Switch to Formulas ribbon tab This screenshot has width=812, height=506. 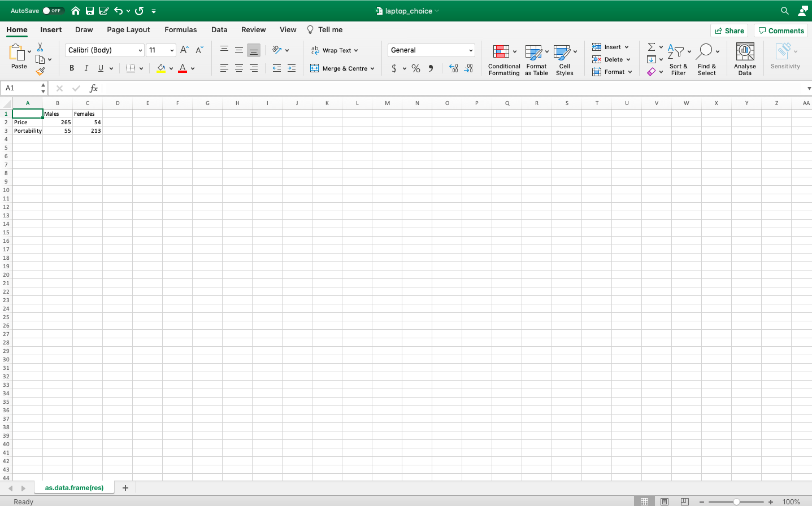[x=181, y=30]
